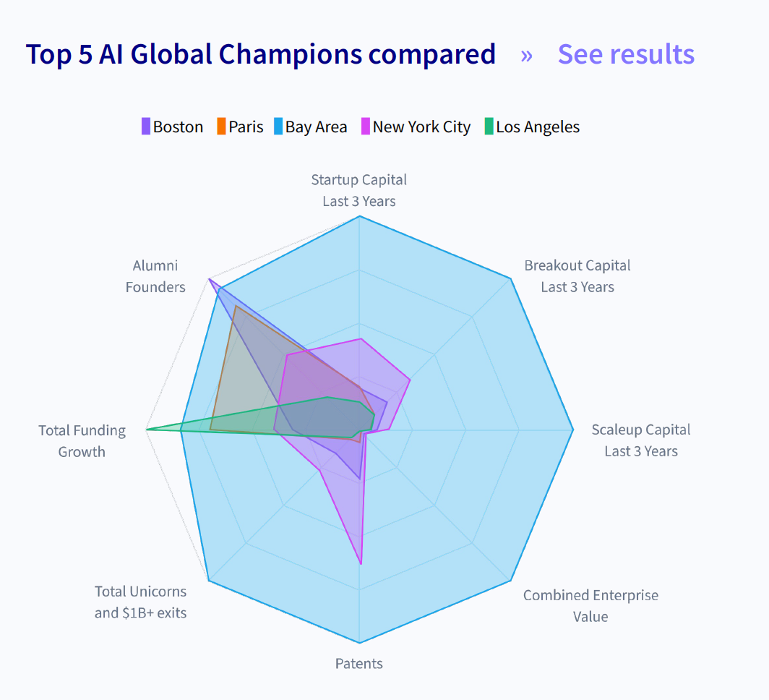Hide New York City legend label
This screenshot has height=700, width=769.
pos(421,127)
